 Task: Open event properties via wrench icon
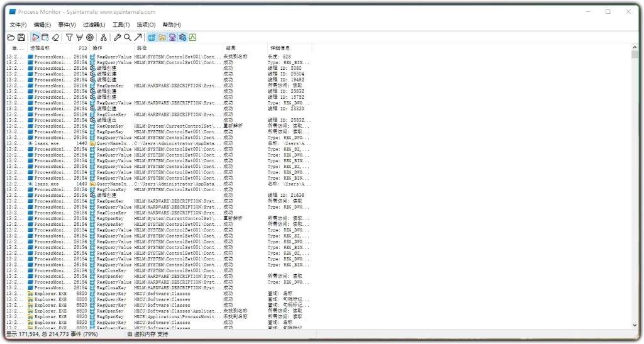pyautogui.click(x=118, y=37)
